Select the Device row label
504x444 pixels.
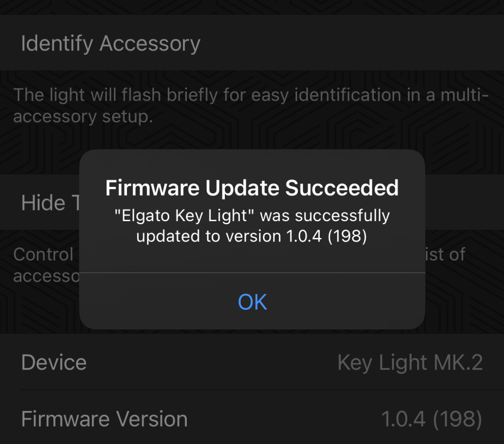point(54,362)
